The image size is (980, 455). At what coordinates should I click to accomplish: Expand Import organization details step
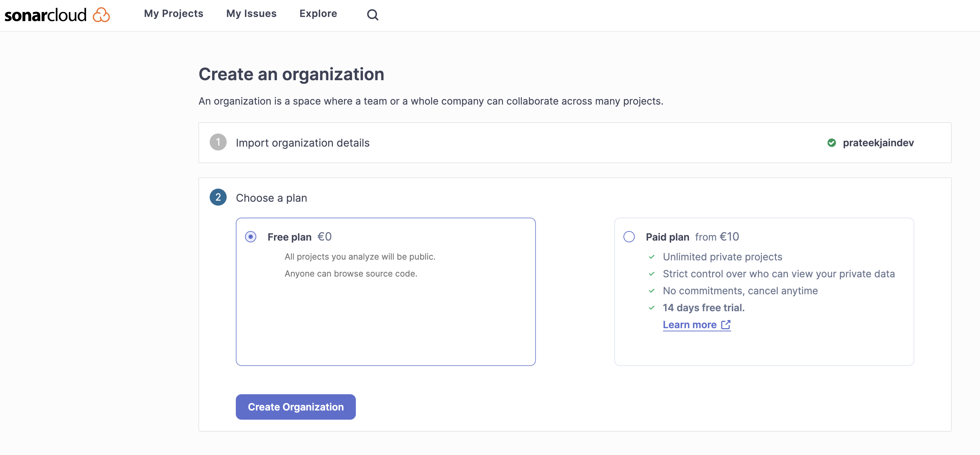[575, 143]
